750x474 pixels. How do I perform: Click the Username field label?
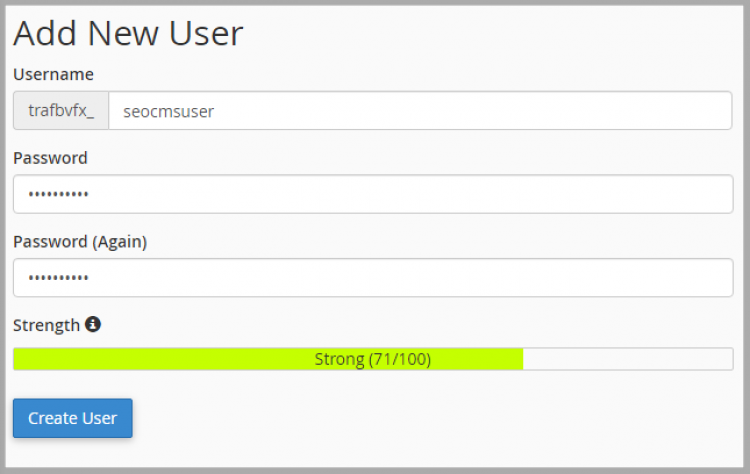pos(53,74)
